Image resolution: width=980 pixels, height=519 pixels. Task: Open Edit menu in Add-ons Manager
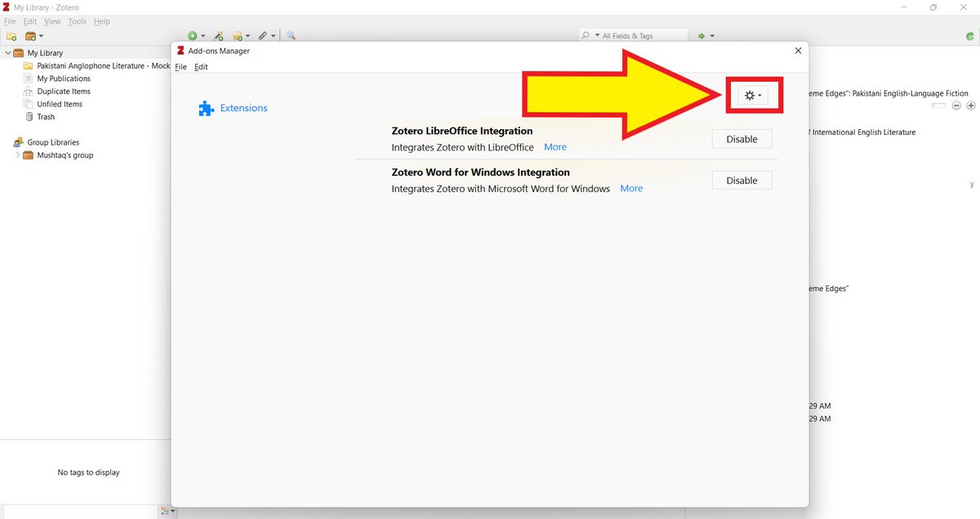(x=201, y=67)
